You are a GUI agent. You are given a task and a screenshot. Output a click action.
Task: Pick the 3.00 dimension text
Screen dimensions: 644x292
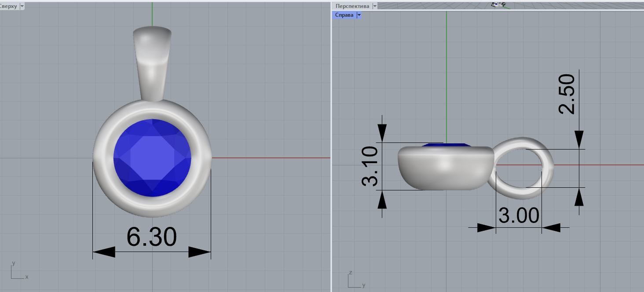coord(519,216)
